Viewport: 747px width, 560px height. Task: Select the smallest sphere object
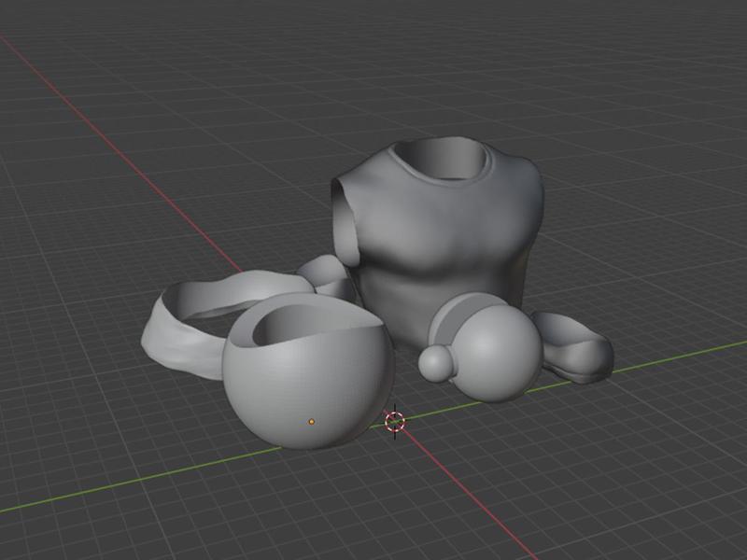(436, 363)
